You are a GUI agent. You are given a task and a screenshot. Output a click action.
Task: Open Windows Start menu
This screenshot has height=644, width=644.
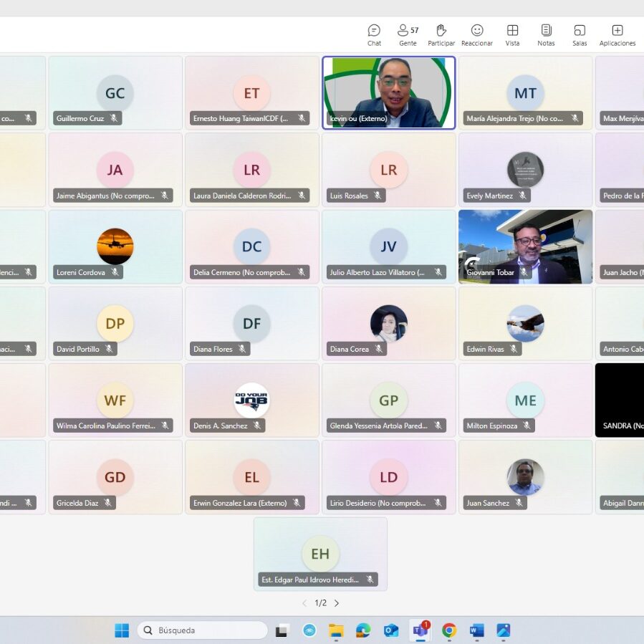point(122,630)
